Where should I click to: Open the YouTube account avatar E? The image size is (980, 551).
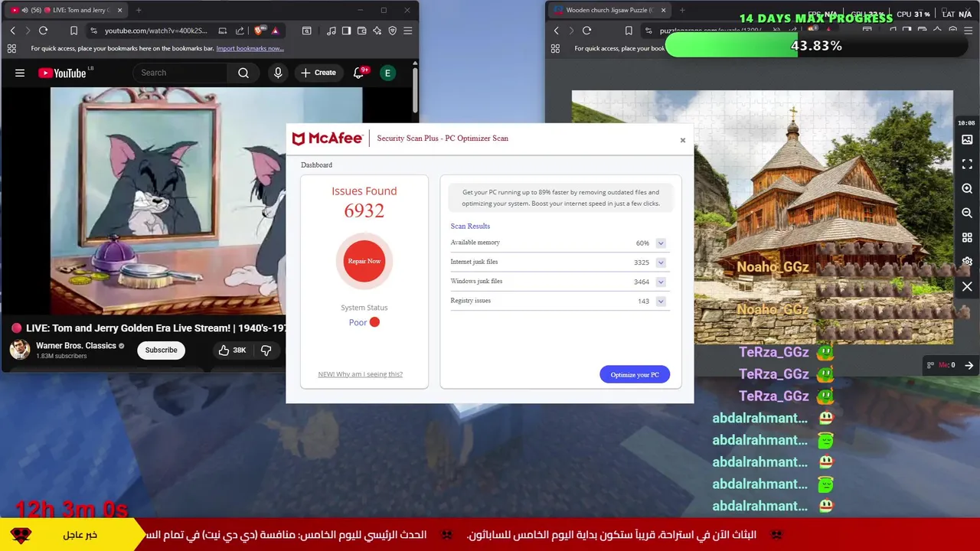click(x=387, y=73)
